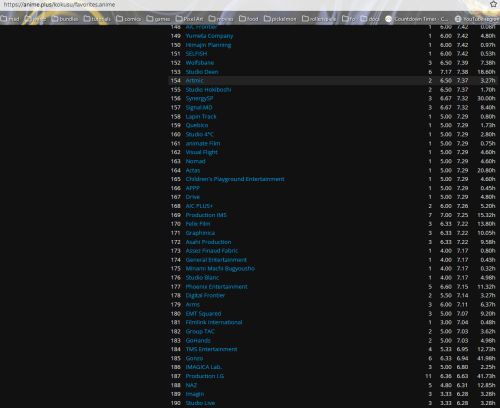Viewport: 500px width, 408px height.
Task: Open the NAZ studio link
Action: 191,385
